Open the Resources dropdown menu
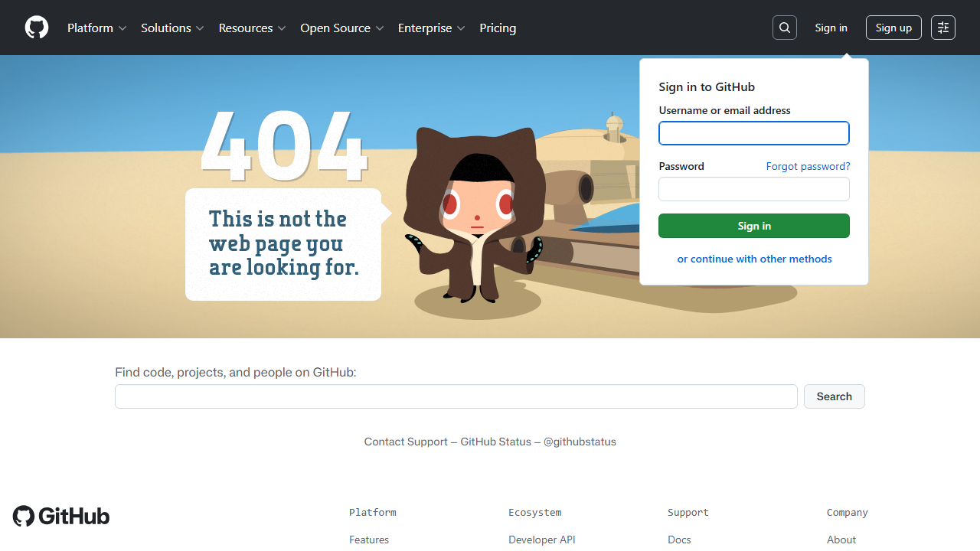Viewport: 980px width, 551px height. [x=252, y=28]
